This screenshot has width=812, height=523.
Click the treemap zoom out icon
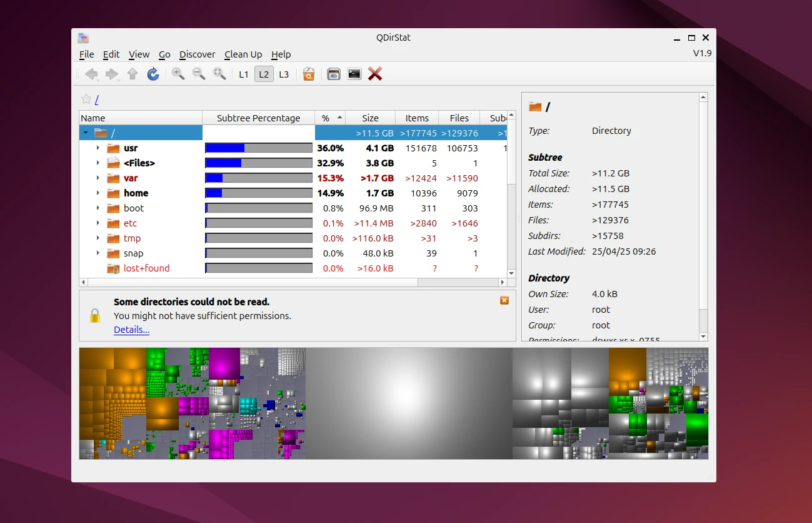pos(199,74)
